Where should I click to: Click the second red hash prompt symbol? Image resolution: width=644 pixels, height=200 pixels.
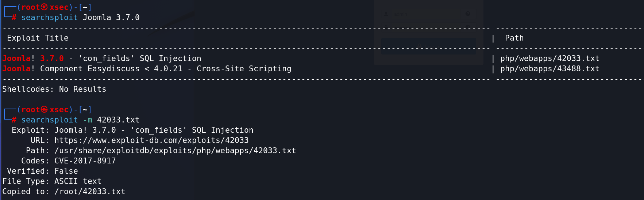(x=14, y=120)
